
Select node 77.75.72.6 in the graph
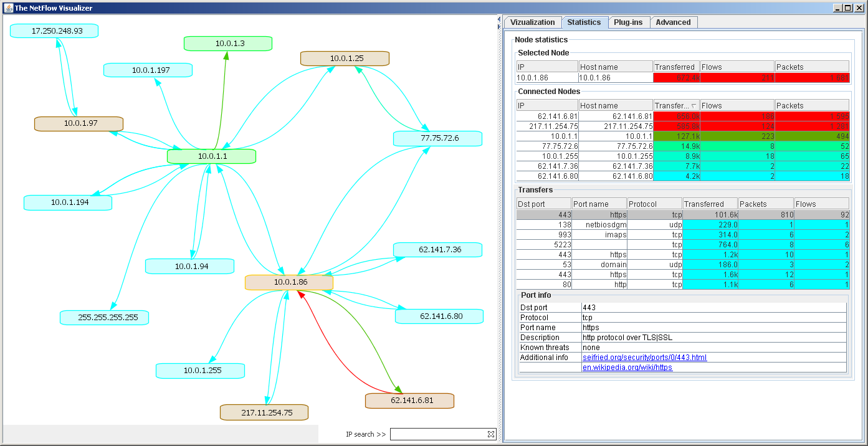[x=438, y=138]
